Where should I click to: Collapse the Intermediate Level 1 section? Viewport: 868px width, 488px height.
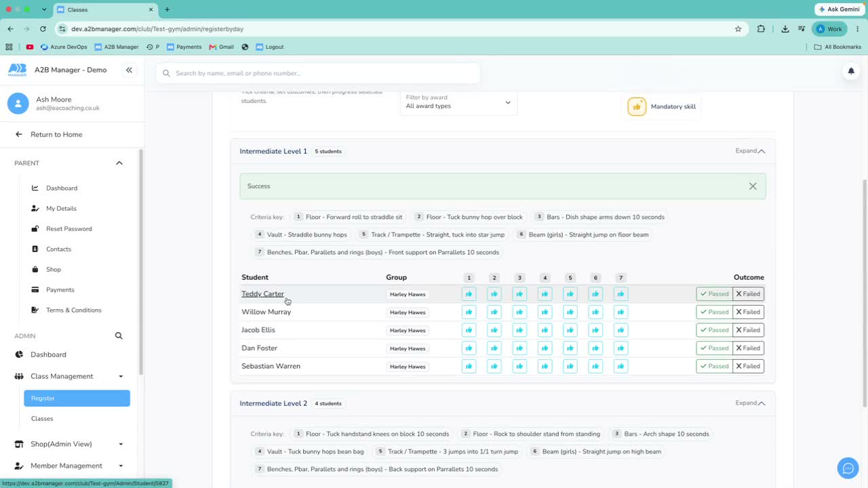750,151
